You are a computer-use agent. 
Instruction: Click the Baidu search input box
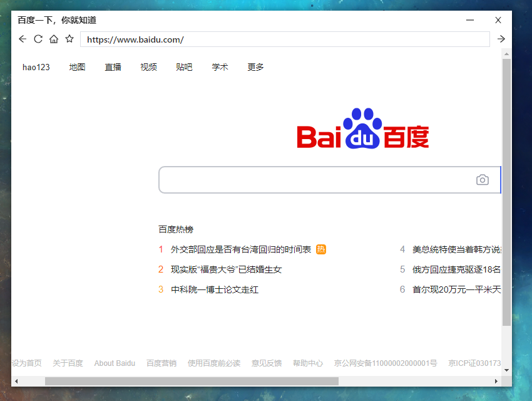coord(317,180)
